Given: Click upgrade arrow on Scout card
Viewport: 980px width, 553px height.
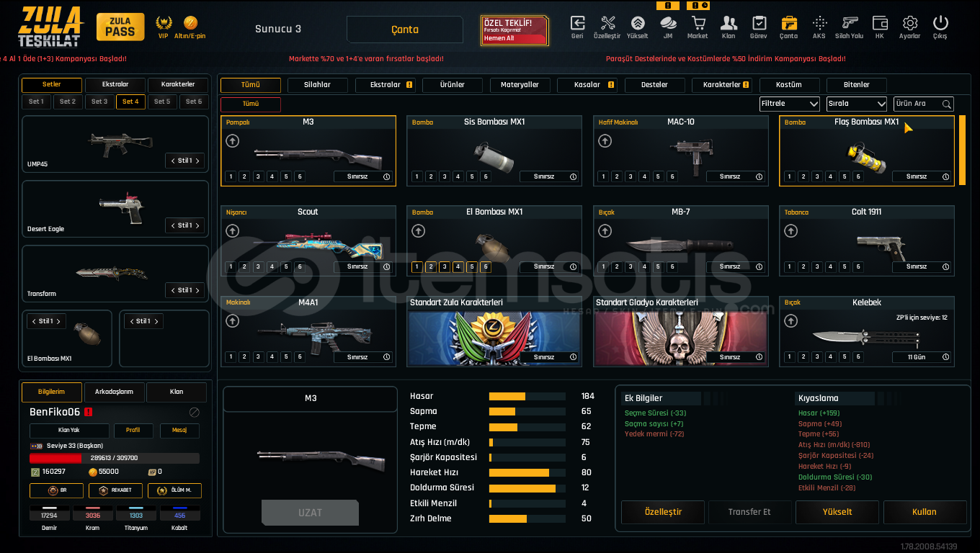Looking at the screenshot, I should [232, 231].
